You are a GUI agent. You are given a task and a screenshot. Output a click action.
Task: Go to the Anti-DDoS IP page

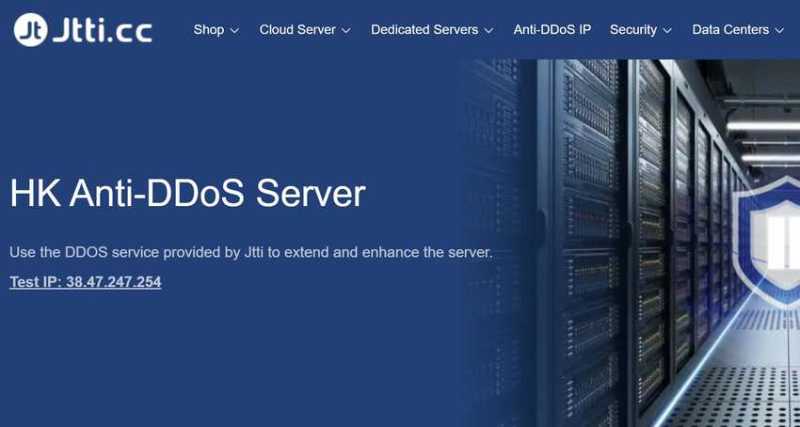(x=552, y=30)
